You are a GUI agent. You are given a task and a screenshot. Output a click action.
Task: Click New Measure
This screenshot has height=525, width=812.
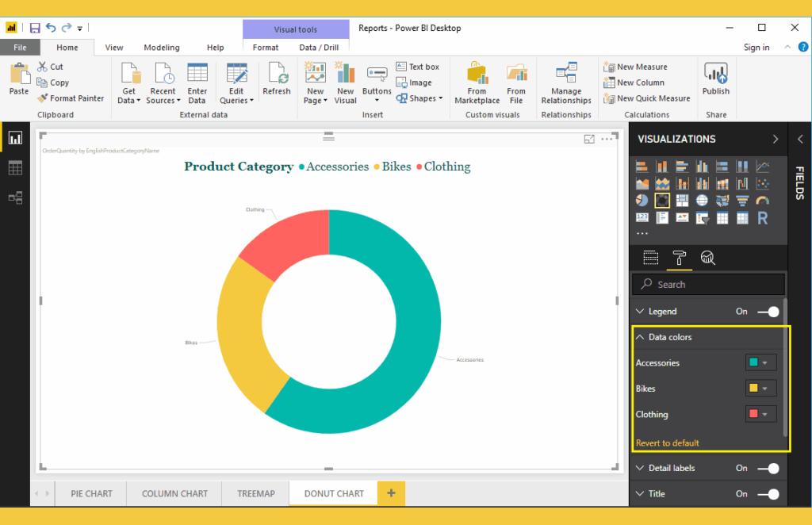tap(635, 67)
